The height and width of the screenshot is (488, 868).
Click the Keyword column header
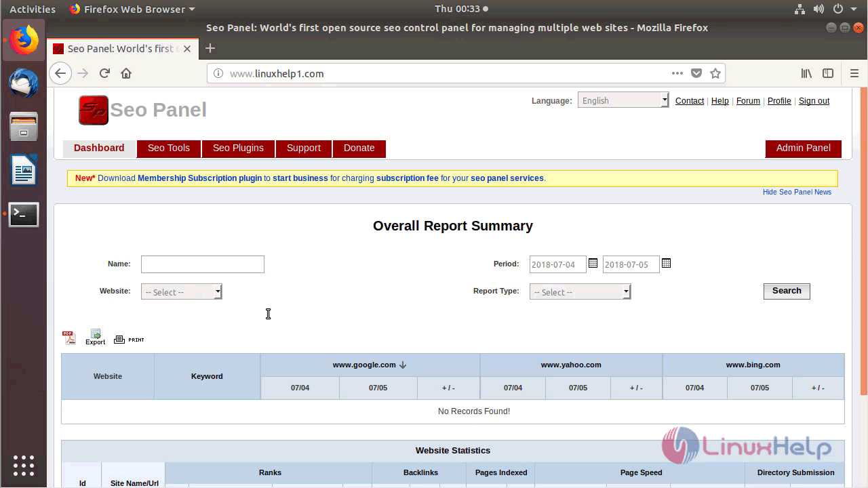(207, 376)
